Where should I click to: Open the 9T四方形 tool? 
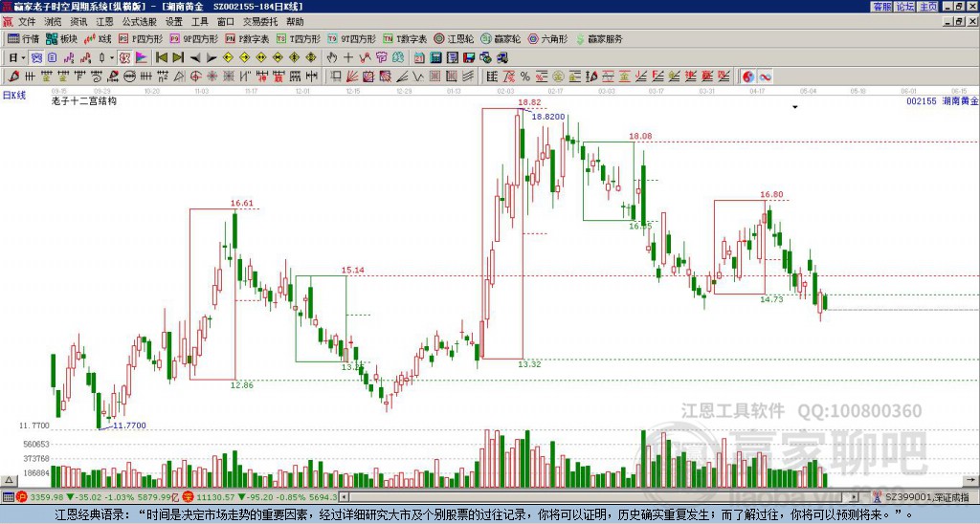(351, 38)
